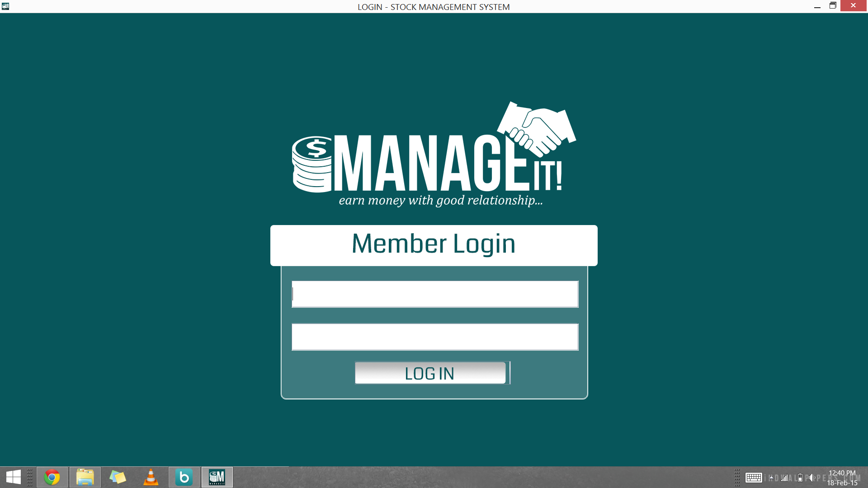Open the touch keyboard tray icon
868x488 pixels.
pos(754,478)
